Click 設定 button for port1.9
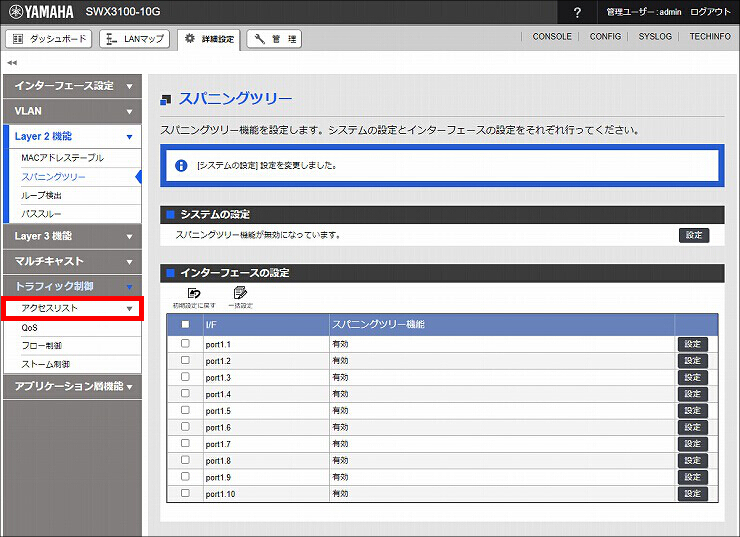The height and width of the screenshot is (537, 740). pyautogui.click(x=693, y=477)
